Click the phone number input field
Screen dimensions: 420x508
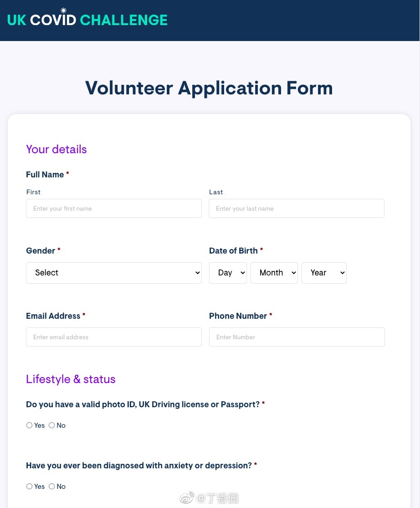click(x=297, y=337)
